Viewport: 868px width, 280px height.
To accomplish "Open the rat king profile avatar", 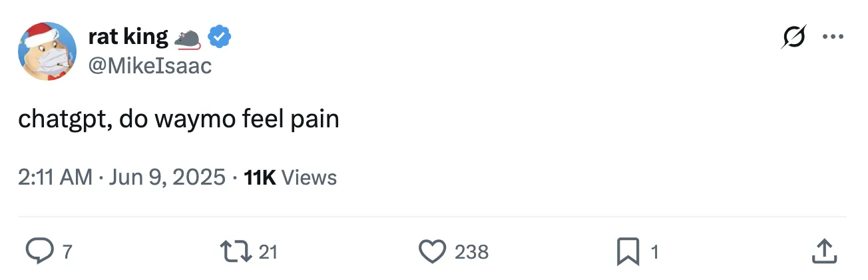I will click(x=47, y=51).
